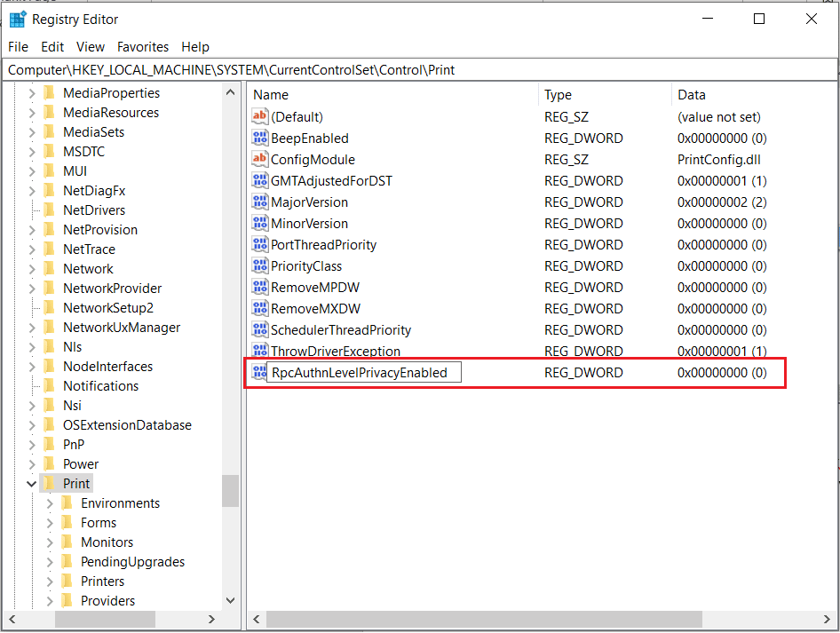This screenshot has width=840, height=633.
Task: Select the NetworkProvider tree key
Action: click(x=112, y=289)
